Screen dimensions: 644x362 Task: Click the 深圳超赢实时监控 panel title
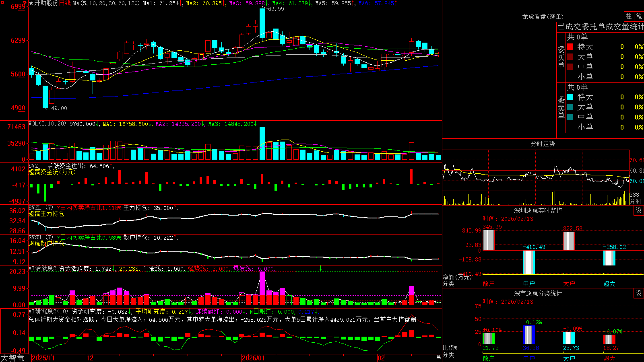pyautogui.click(x=538, y=210)
